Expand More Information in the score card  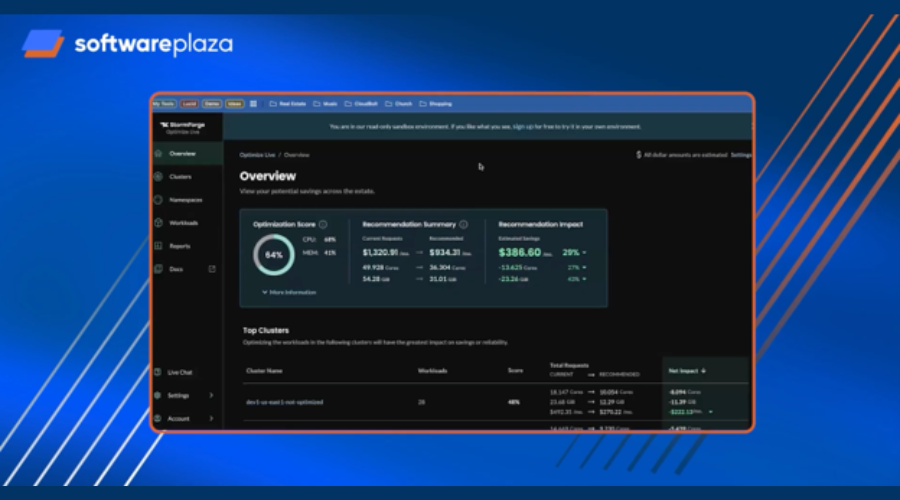[x=289, y=292]
